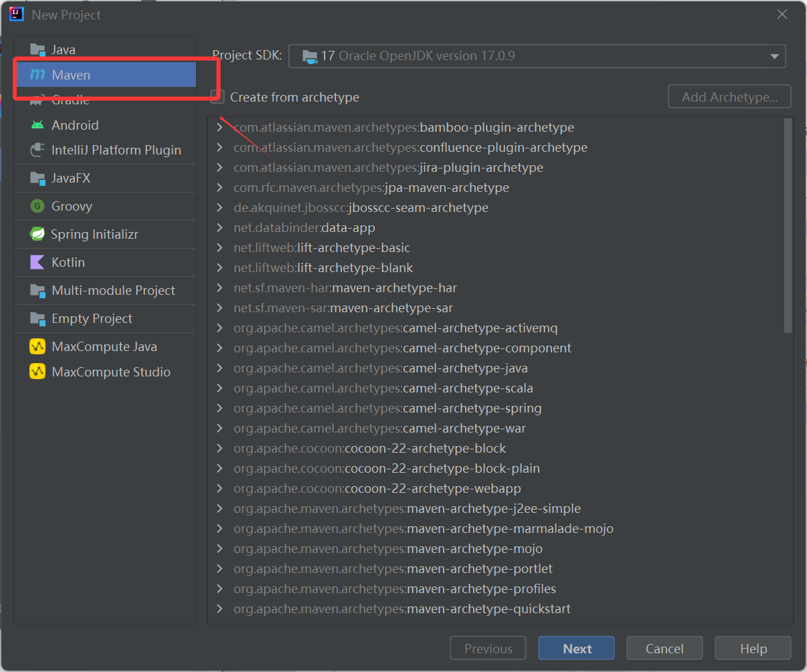Image resolution: width=807 pixels, height=672 pixels.
Task: Click the MaxCompute Studio yellow icon
Action: (x=37, y=372)
